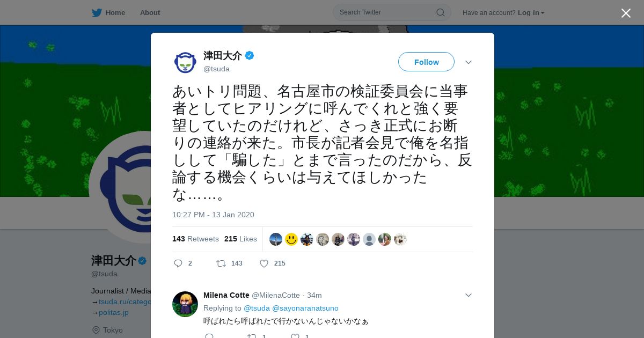Go to the About menu item

(150, 13)
